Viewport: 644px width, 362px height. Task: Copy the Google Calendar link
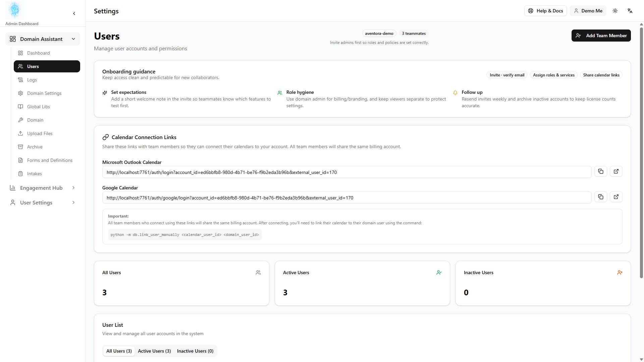[601, 197]
